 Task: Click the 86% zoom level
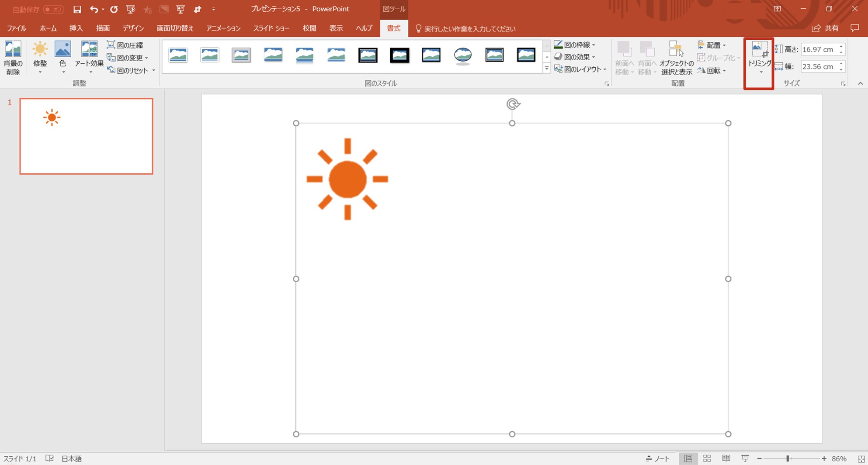(x=839, y=458)
